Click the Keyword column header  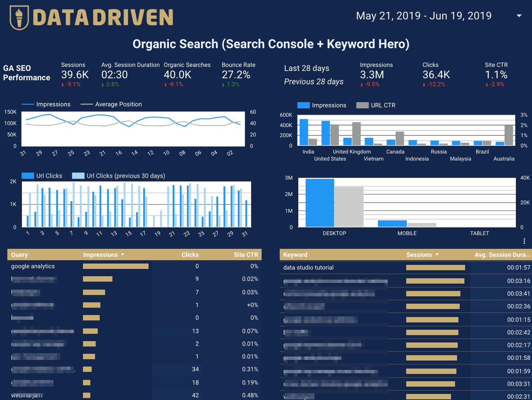(x=295, y=255)
